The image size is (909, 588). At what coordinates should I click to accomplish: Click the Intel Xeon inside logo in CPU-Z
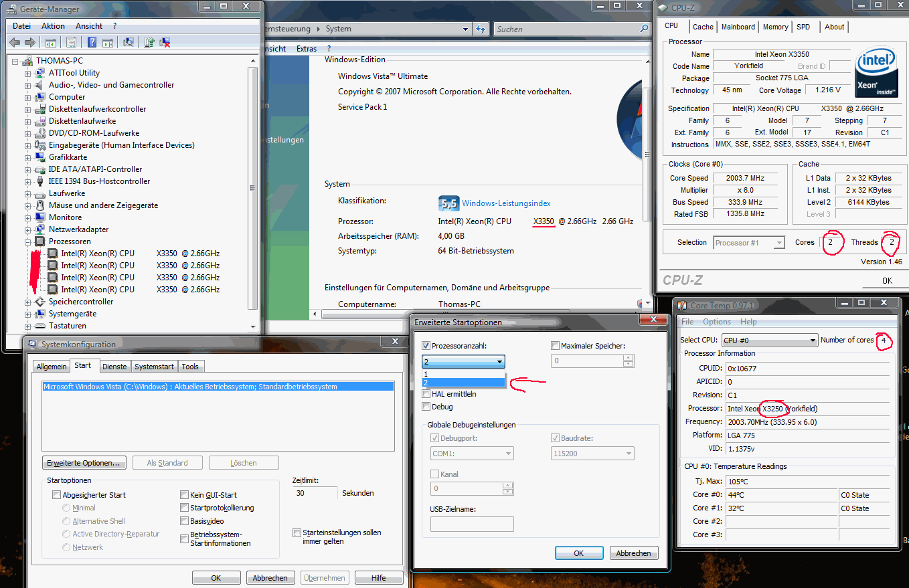click(876, 73)
